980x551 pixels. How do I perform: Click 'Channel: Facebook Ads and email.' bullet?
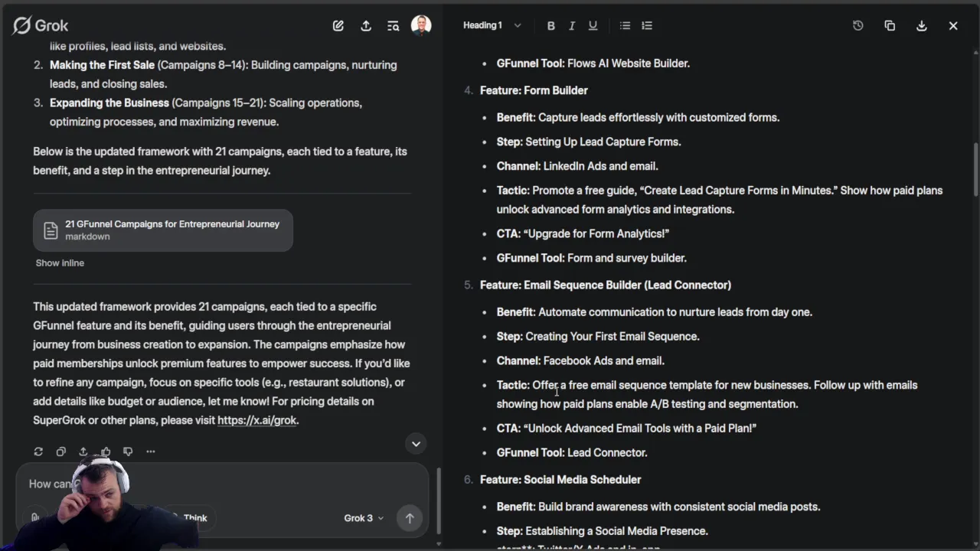580,360
